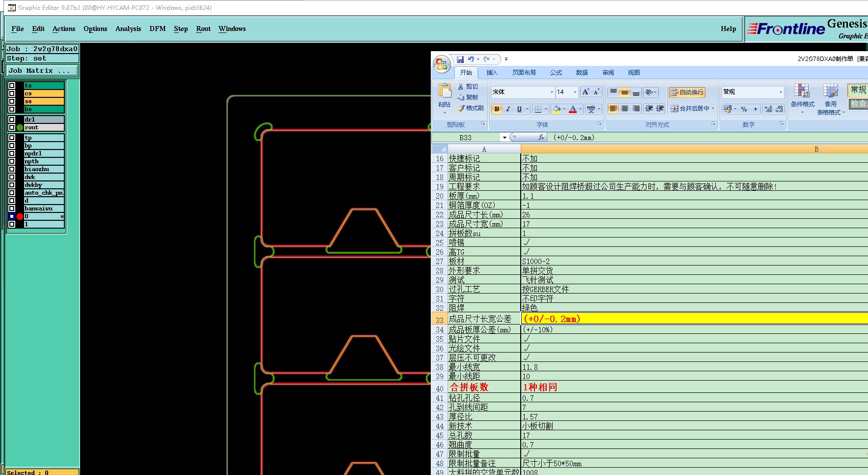Open the font name dropdown (宋体)
Image resolution: width=868 pixels, height=475 pixels.
552,92
